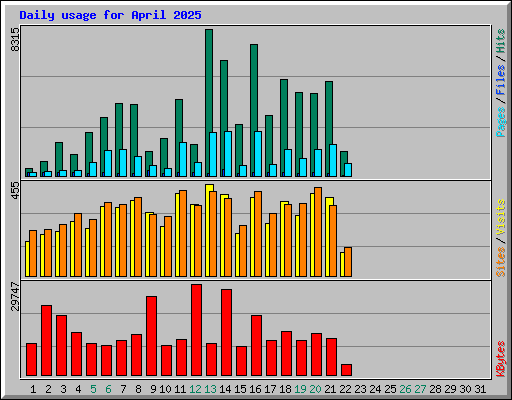Screen dimensions: 512x400
Task: Click the Daily usage for April 2025 title
Action: click(x=110, y=15)
